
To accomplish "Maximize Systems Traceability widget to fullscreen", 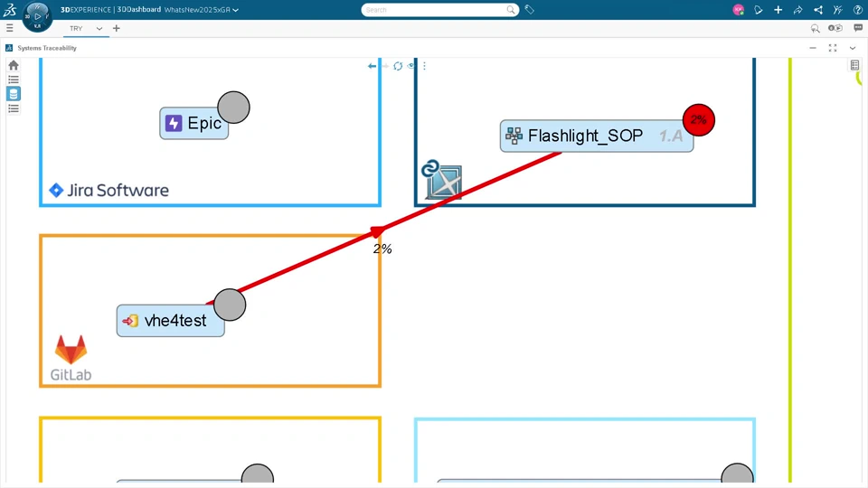I will pyautogui.click(x=833, y=48).
